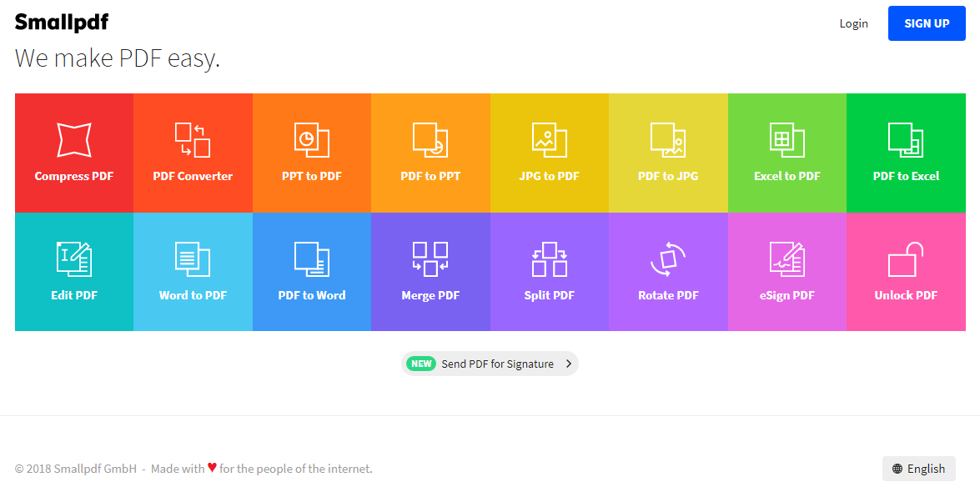This screenshot has width=980, height=492.
Task: Open the PPT to PDF converter
Action: coord(311,153)
